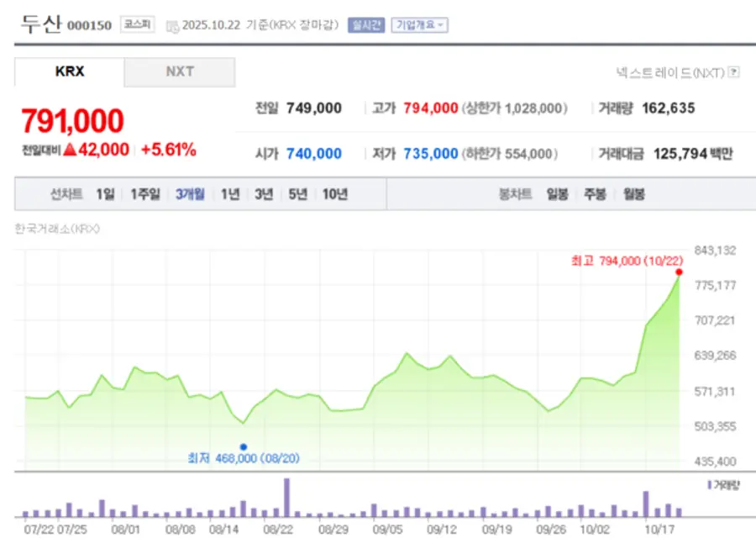
Task: Click the calendar icon beside the 2025.10.22 date
Action: (x=174, y=26)
